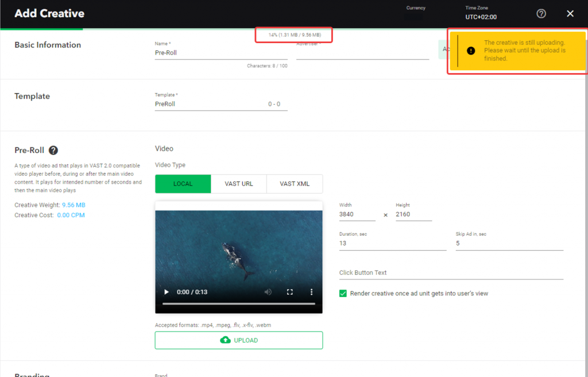Focus the Name field containing Pre-Roll
588x377 pixels.
(x=221, y=53)
